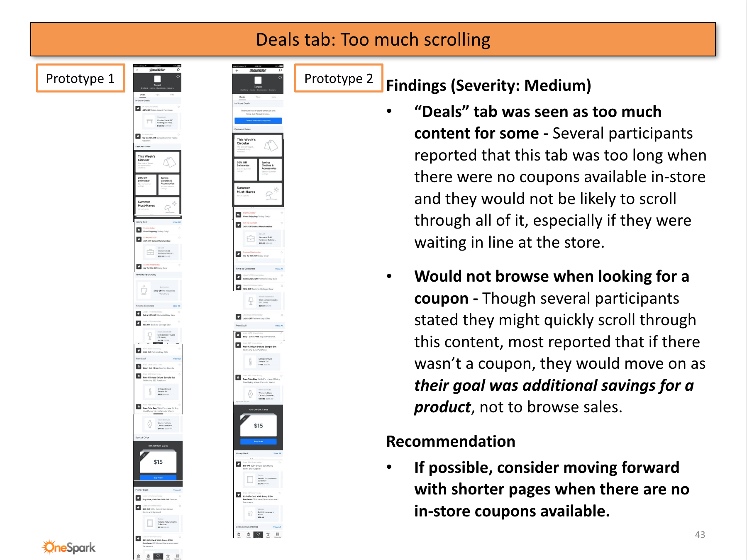Tap the heart icon to favorite the Target store
This screenshot has height=560, width=747.
pos(178,77)
